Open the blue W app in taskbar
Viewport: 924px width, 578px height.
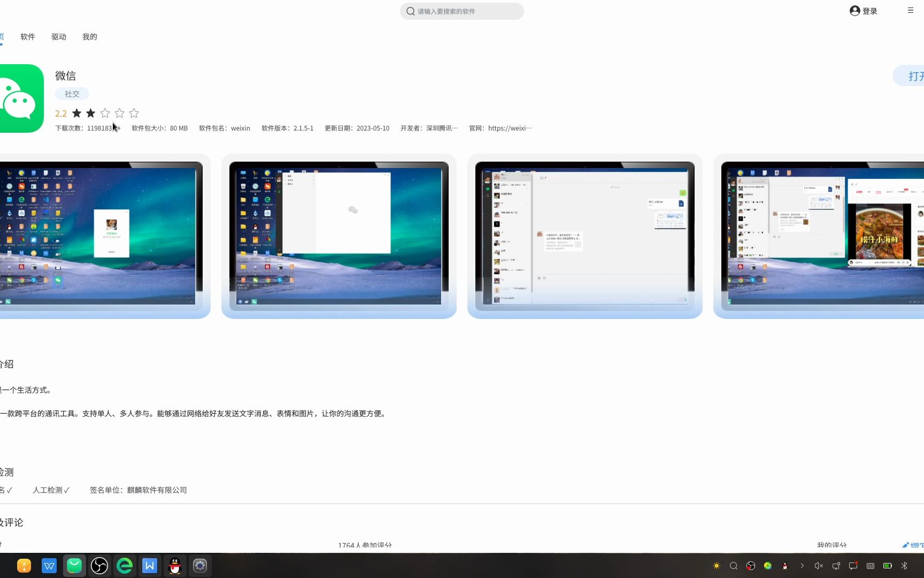(x=150, y=566)
